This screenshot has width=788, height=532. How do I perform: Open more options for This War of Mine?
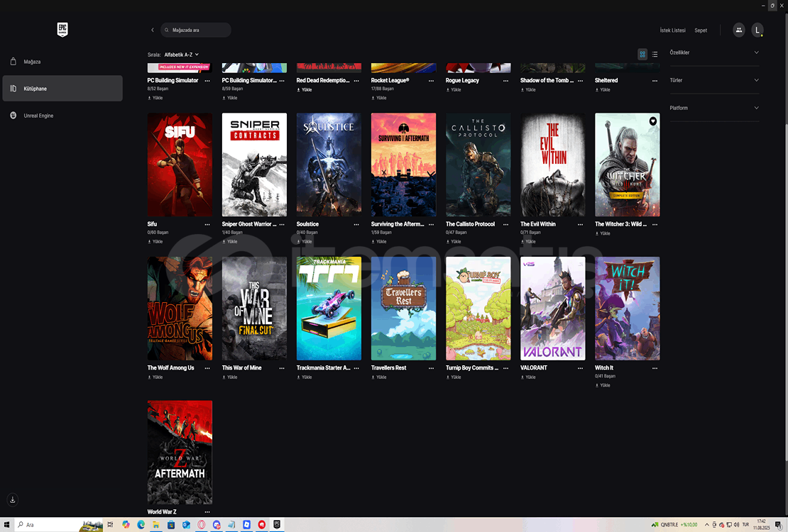pos(282,368)
